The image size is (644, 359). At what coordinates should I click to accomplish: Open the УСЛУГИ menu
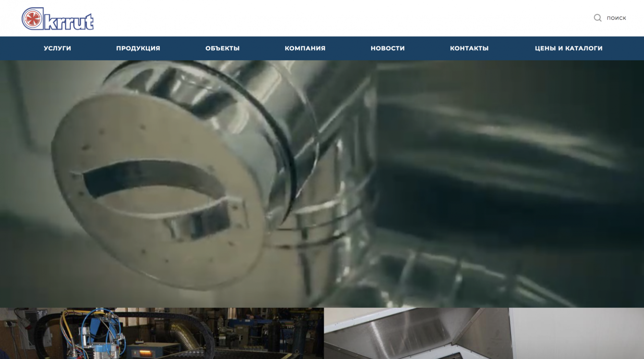click(57, 48)
